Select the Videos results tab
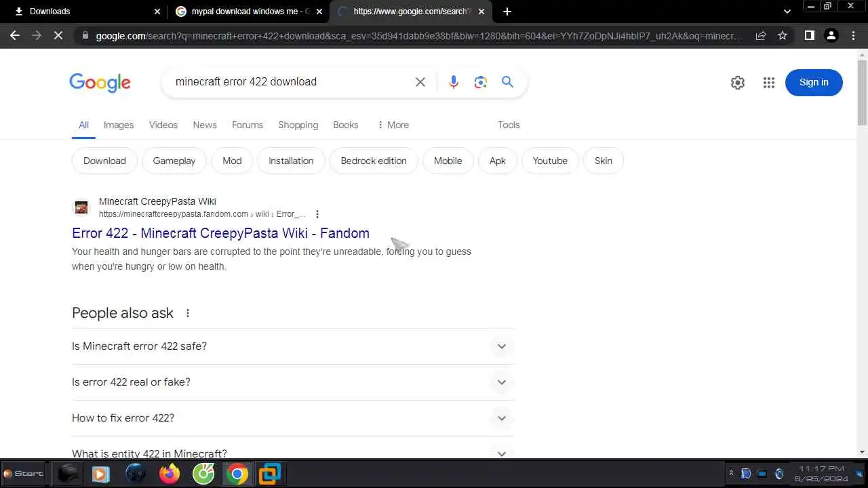This screenshot has height=488, width=868. [163, 125]
